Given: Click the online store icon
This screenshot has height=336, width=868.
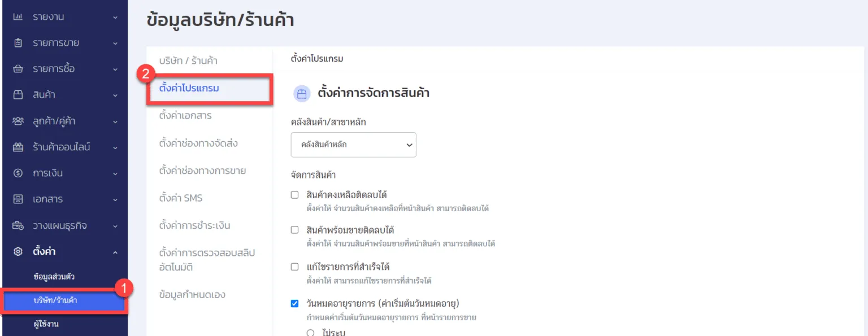Looking at the screenshot, I should [x=18, y=147].
